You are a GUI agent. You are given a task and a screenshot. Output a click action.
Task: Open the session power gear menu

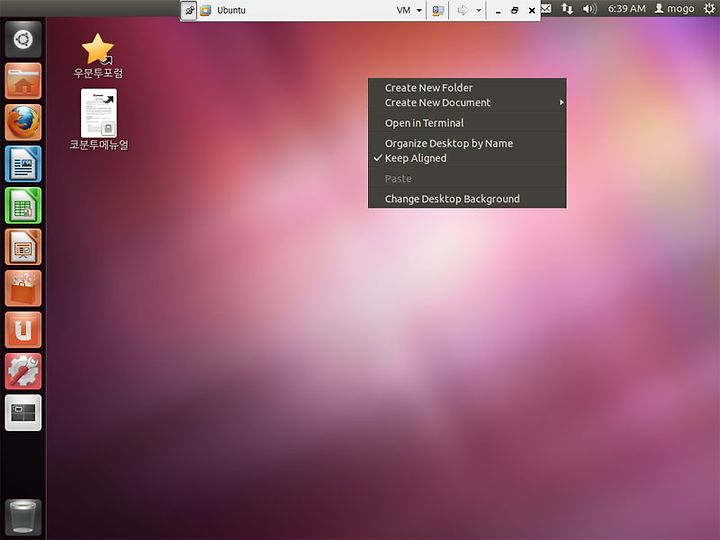(x=709, y=9)
